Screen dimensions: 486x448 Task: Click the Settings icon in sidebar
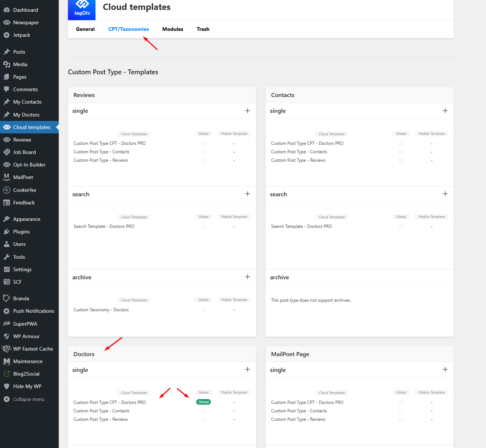tap(7, 269)
